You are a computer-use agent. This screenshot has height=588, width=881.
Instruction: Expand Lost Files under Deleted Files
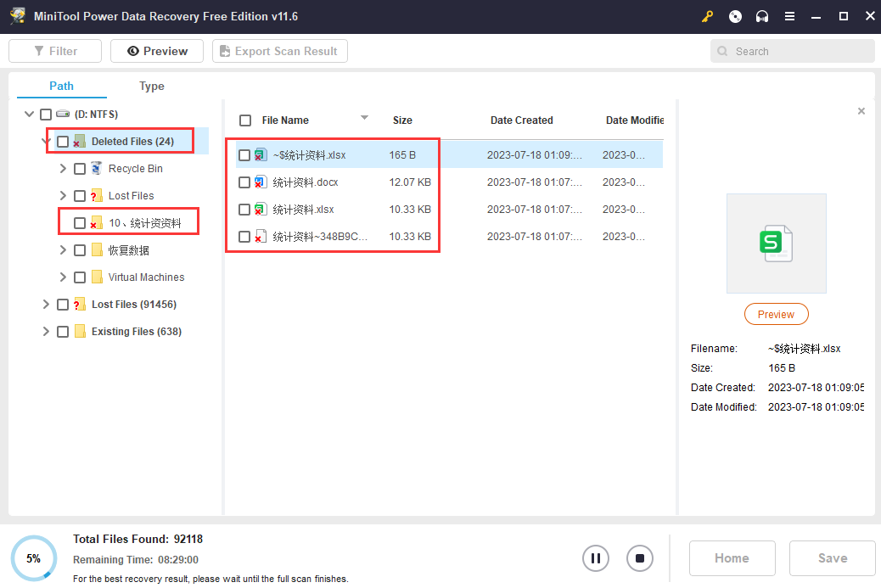pyautogui.click(x=63, y=195)
